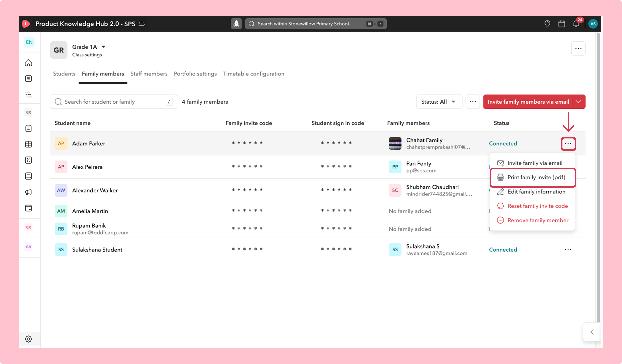Click Adam Parker's hidden family invite code
This screenshot has width=622, height=364.
(247, 143)
